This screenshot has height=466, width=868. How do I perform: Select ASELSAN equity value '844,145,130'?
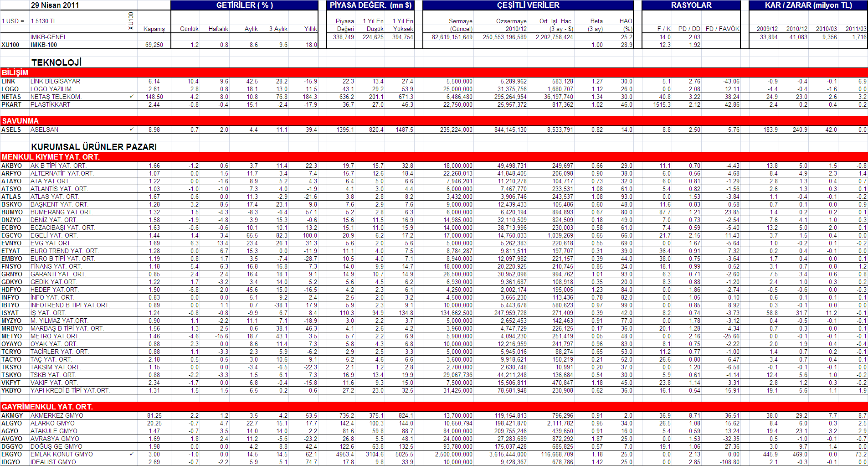(510, 129)
